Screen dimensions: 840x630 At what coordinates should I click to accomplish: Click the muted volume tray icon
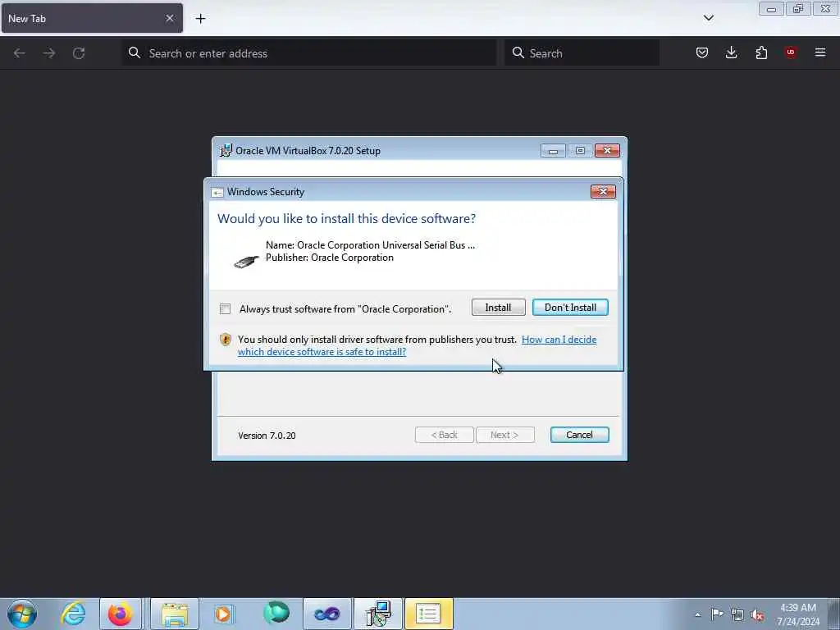757,615
